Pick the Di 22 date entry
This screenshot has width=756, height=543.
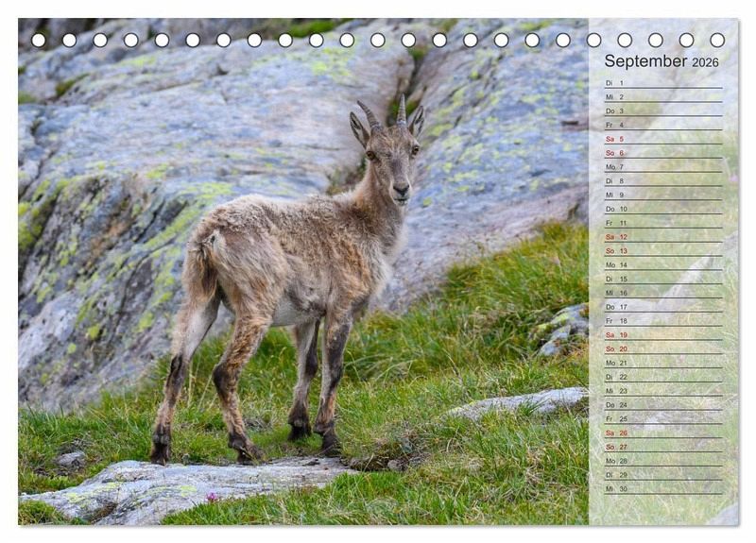pyautogui.click(x=661, y=377)
